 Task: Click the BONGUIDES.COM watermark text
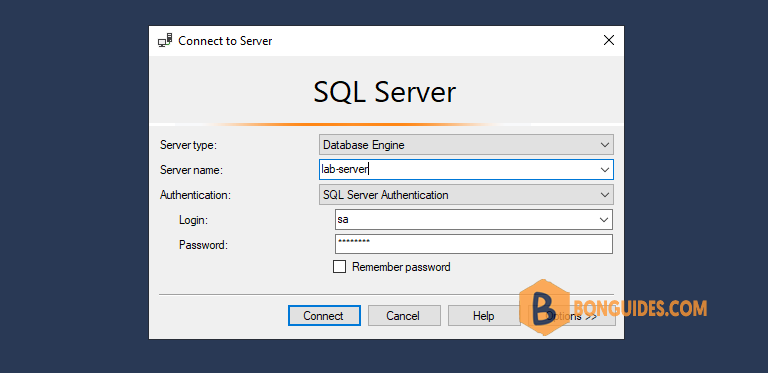coord(640,308)
